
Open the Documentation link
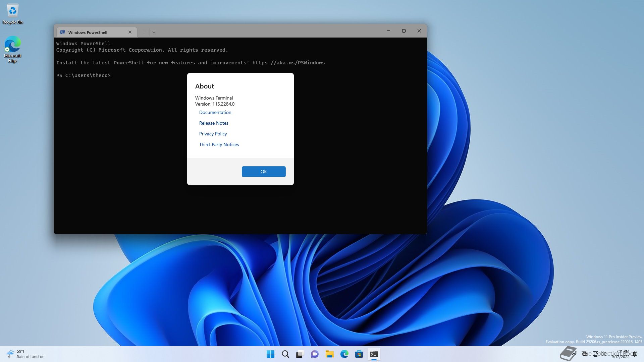click(x=215, y=112)
